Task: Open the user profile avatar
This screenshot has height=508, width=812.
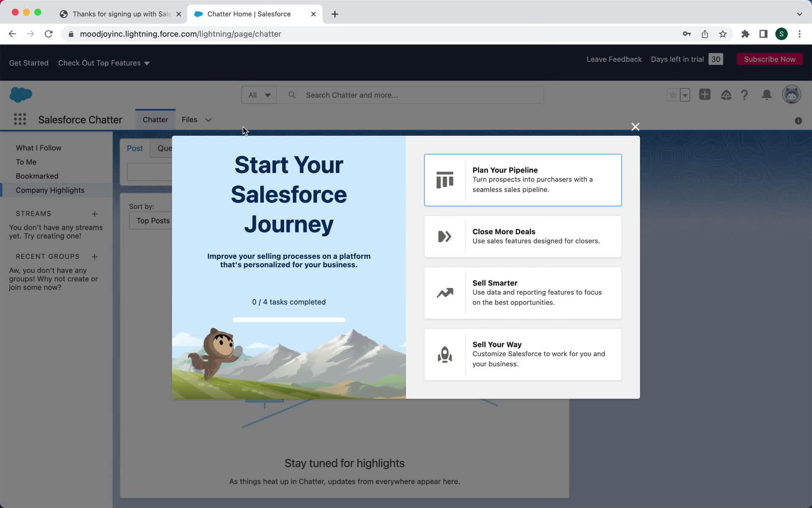Action: coord(791,94)
